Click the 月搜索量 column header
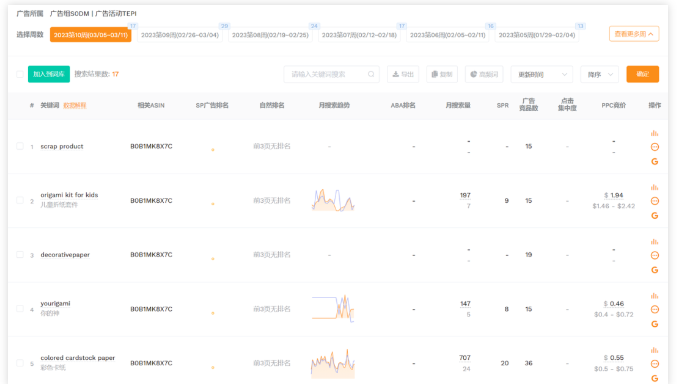Viewport: 681px width, 384px height. coord(458,105)
